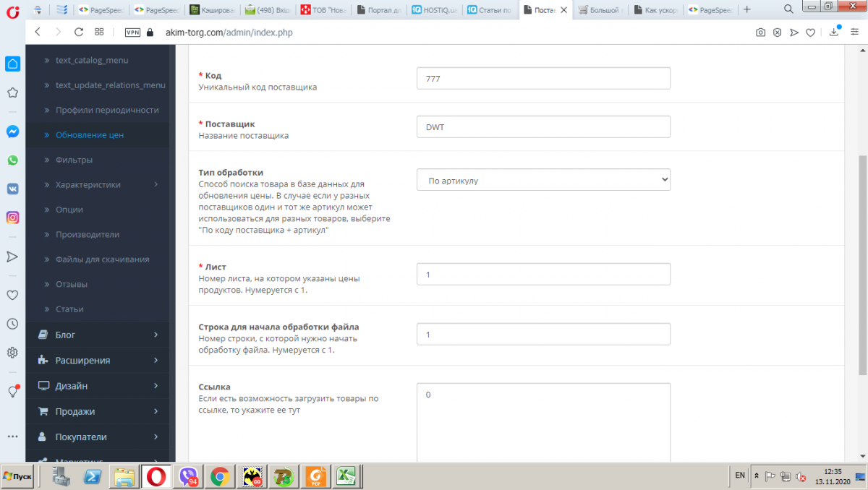The height and width of the screenshot is (490, 868).
Task: Switch to the ТОВ Нова tab
Action: 323,10
